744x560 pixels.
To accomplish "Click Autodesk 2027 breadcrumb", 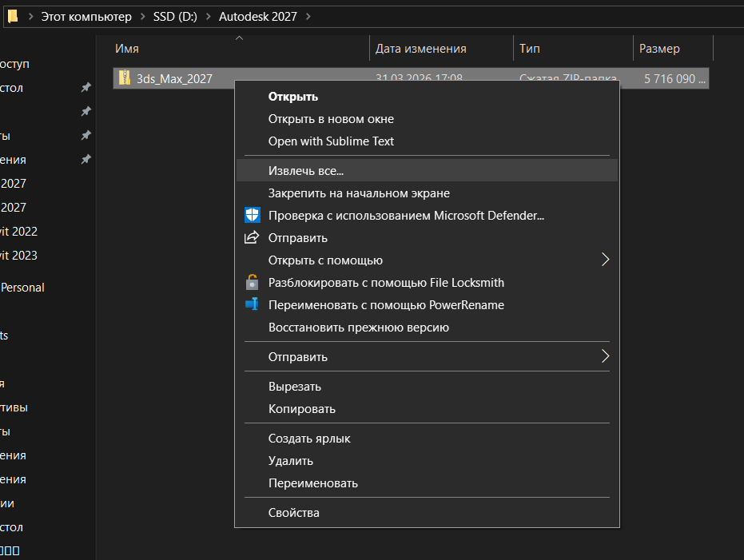I will coord(257,17).
